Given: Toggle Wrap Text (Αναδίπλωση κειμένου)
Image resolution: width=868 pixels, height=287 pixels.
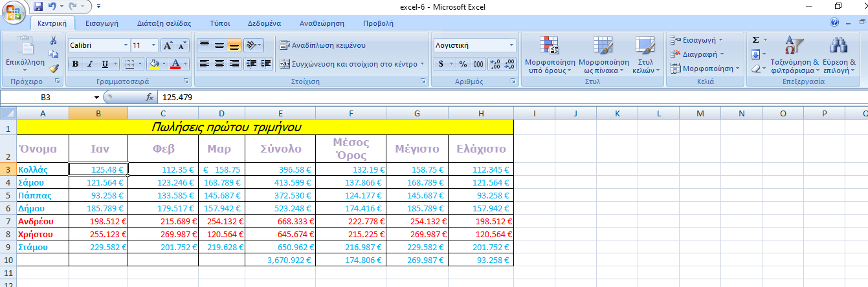Looking at the screenshot, I should pos(322,45).
